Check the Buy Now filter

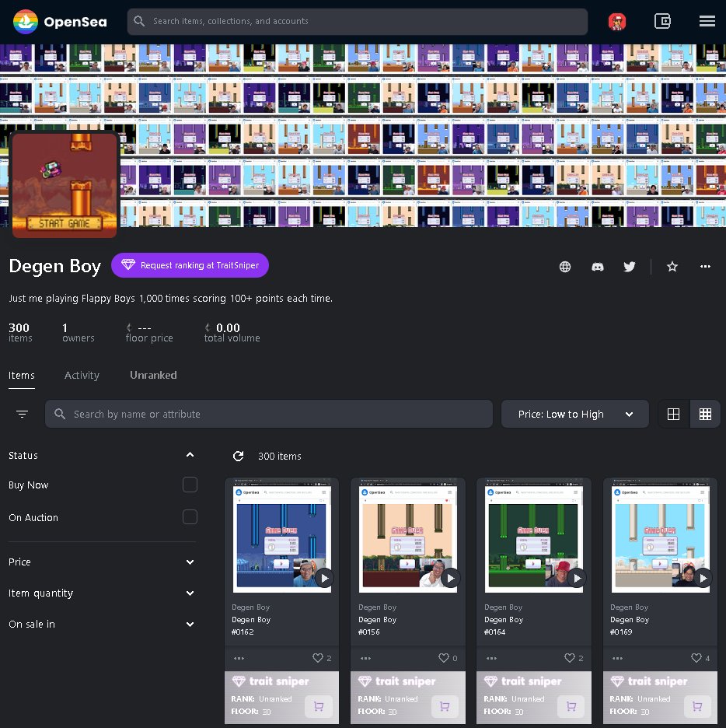[x=190, y=485]
